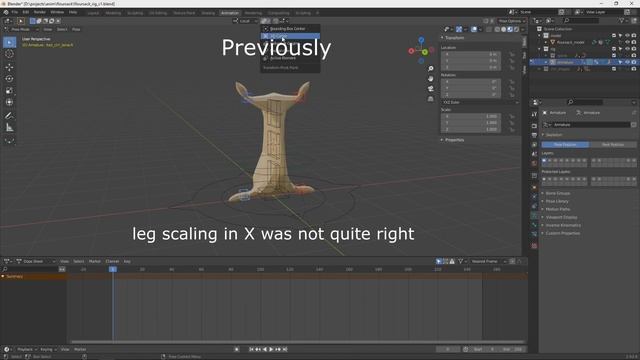Switch to the Animation workspace tab
Screen dimensions: 640x360
230,13
